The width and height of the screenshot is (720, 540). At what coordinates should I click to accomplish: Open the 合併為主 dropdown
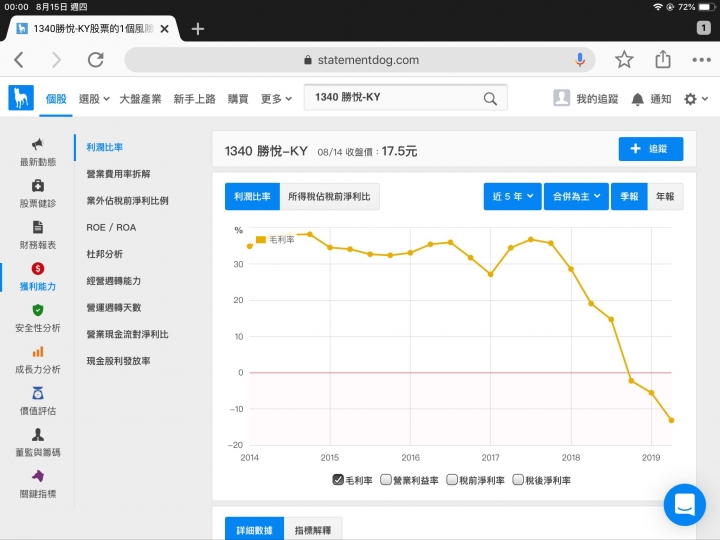[576, 197]
